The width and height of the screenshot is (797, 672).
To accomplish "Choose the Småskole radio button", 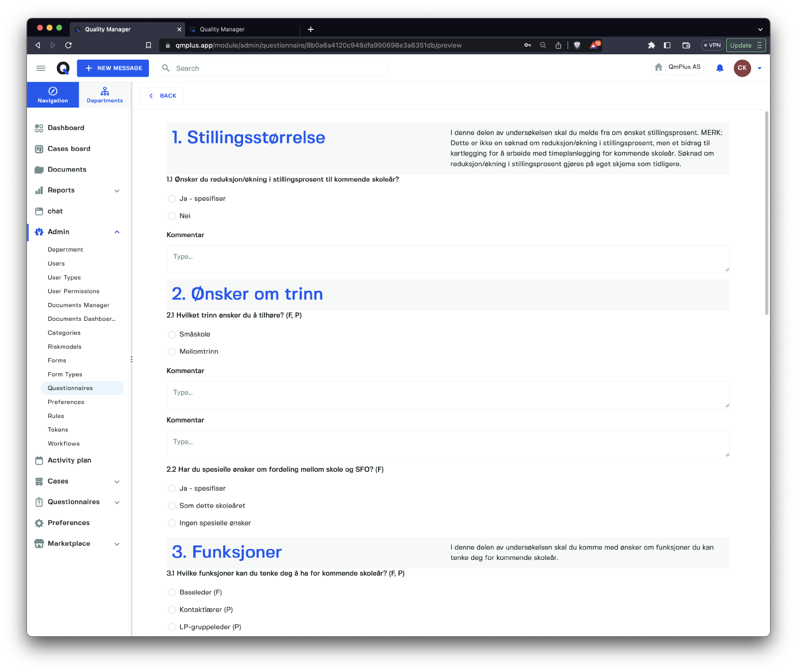I will 172,334.
